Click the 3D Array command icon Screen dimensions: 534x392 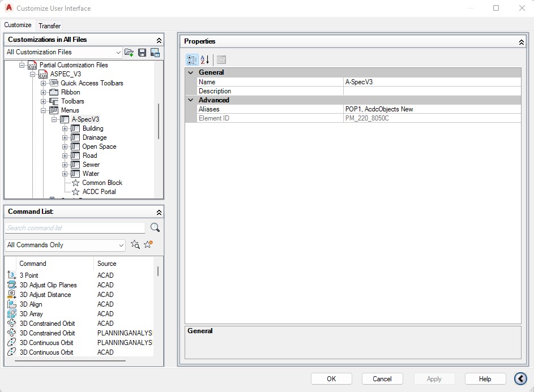coord(11,313)
